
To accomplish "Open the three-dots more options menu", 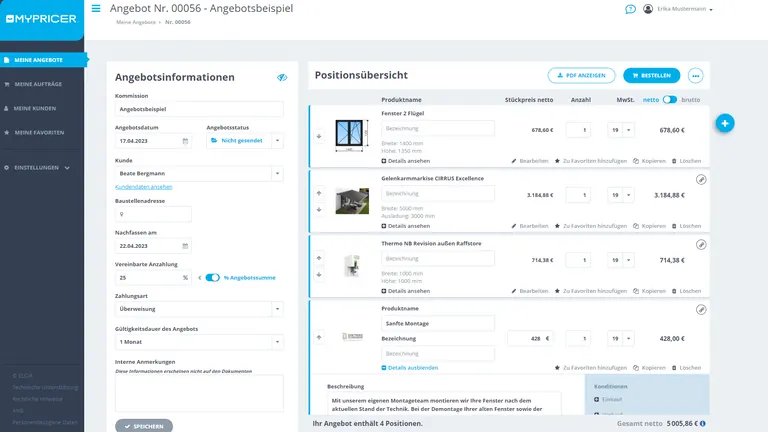I will [x=696, y=75].
